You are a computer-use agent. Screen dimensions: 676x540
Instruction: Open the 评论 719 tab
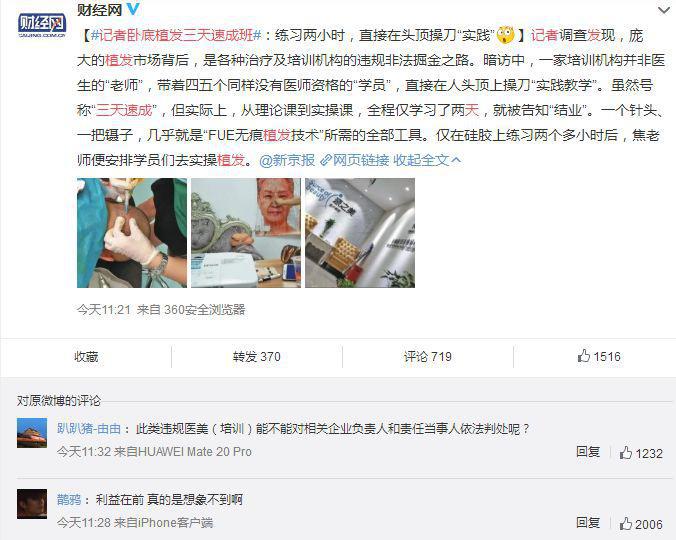(x=428, y=356)
